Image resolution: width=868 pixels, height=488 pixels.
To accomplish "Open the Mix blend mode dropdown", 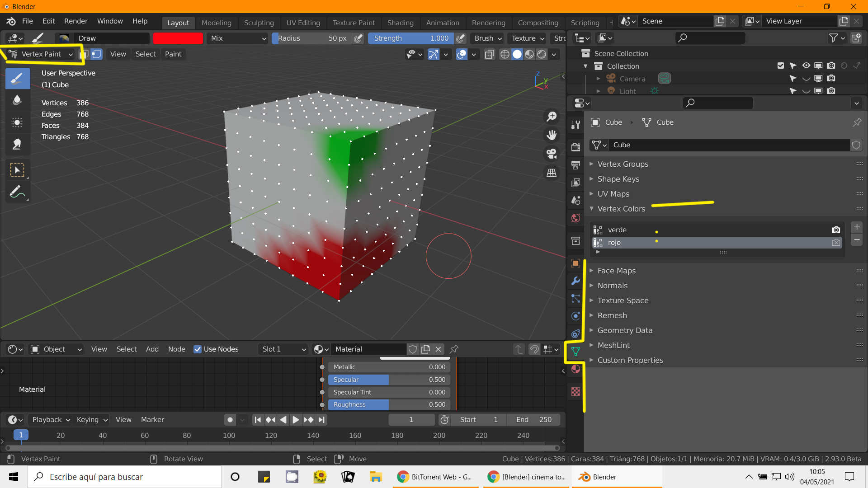I will [238, 38].
